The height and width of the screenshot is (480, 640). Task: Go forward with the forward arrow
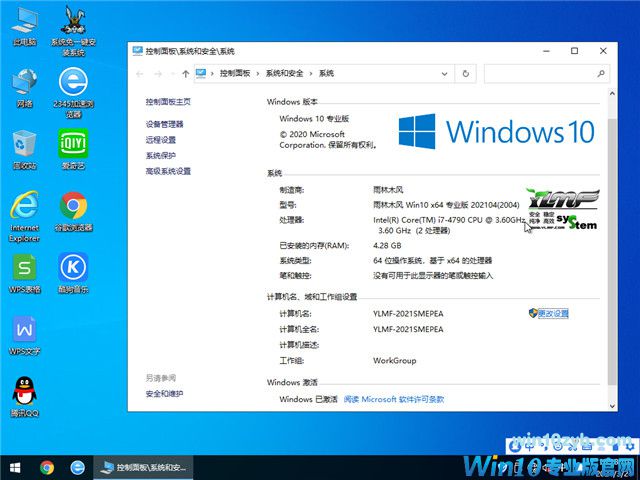158,74
